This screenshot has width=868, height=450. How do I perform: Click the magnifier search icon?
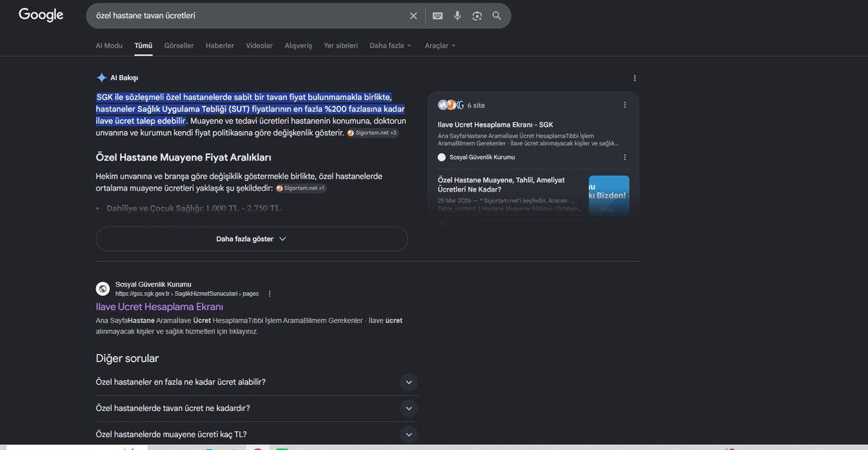[x=497, y=16]
